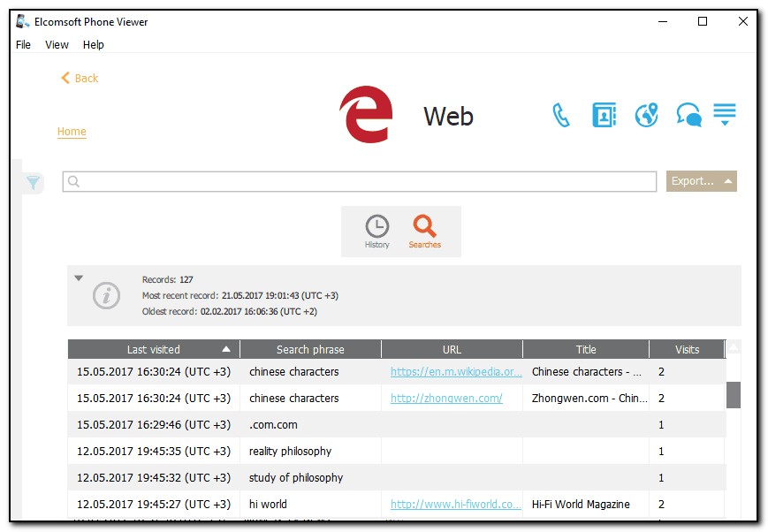Go back using the Back link

click(x=80, y=79)
